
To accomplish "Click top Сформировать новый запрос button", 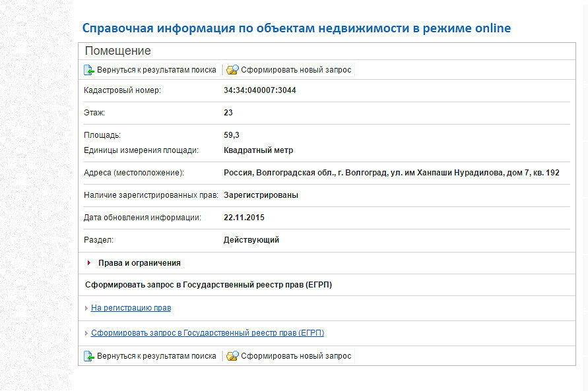I will [x=290, y=70].
